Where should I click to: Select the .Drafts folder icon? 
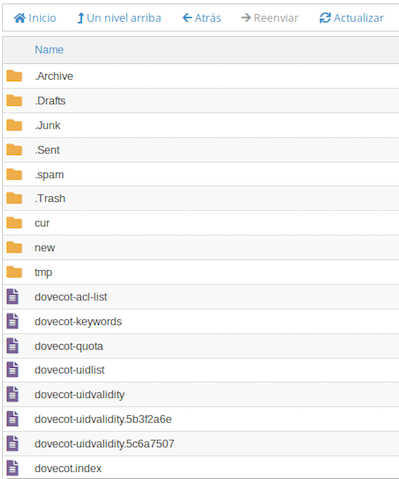tap(14, 101)
